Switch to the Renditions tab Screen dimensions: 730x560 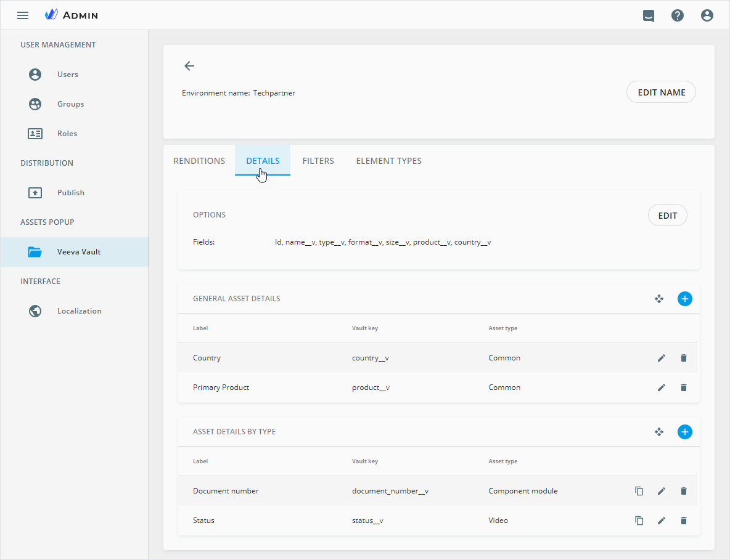199,161
